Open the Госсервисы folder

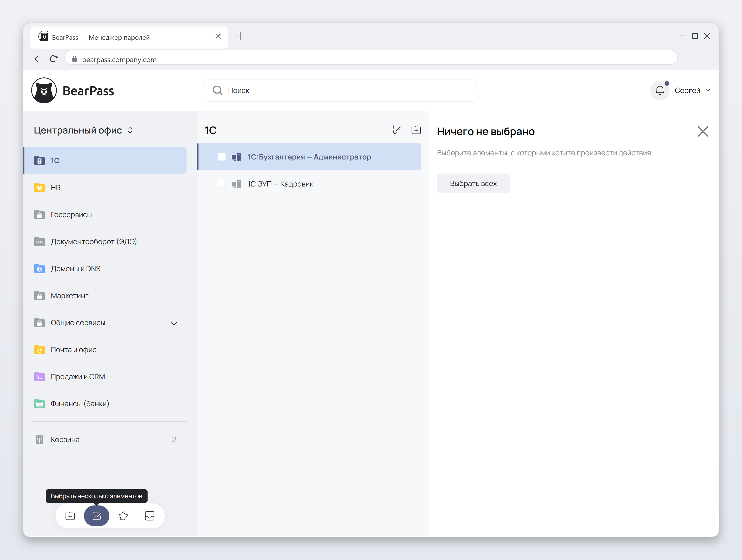[x=105, y=215]
